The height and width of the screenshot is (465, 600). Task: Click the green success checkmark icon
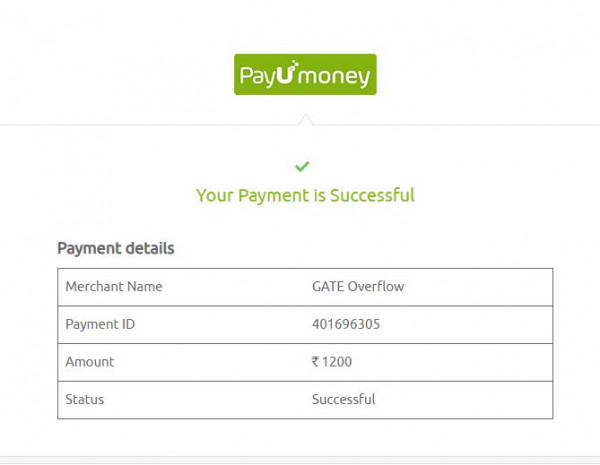coord(302,166)
